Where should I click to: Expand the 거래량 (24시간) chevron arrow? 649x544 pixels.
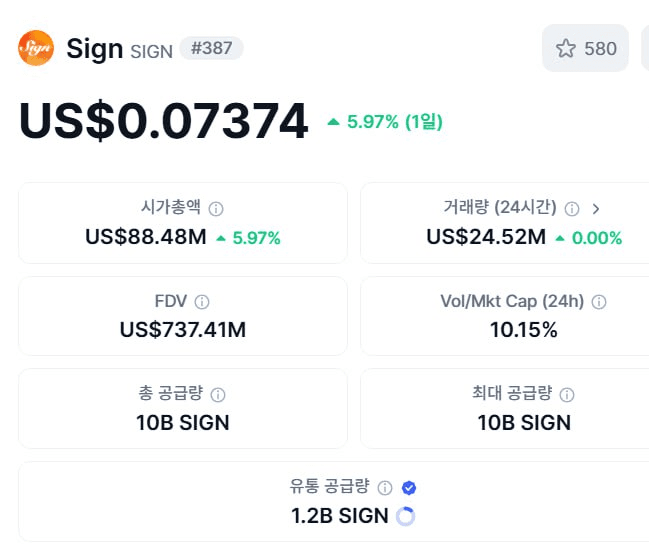(596, 209)
